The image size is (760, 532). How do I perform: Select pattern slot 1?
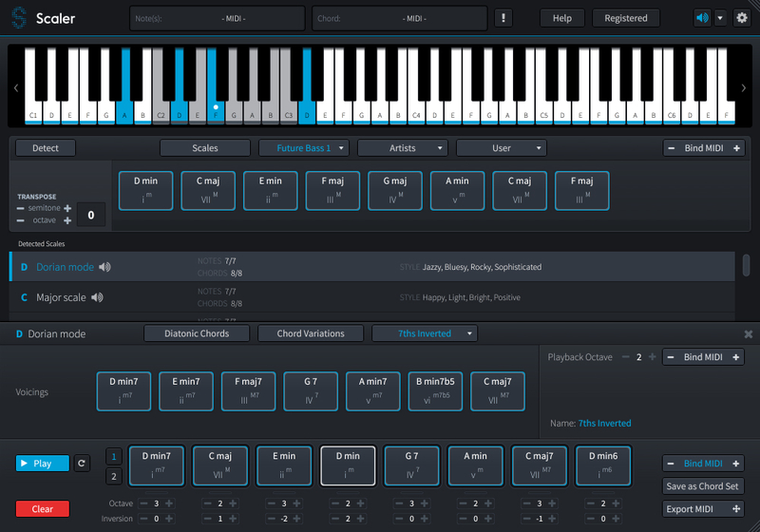tap(114, 456)
